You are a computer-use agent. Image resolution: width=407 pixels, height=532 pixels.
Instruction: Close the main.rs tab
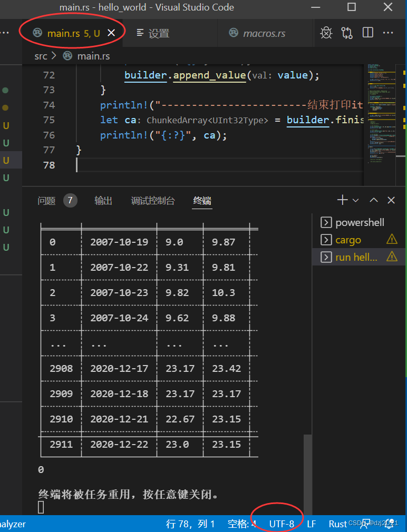111,33
